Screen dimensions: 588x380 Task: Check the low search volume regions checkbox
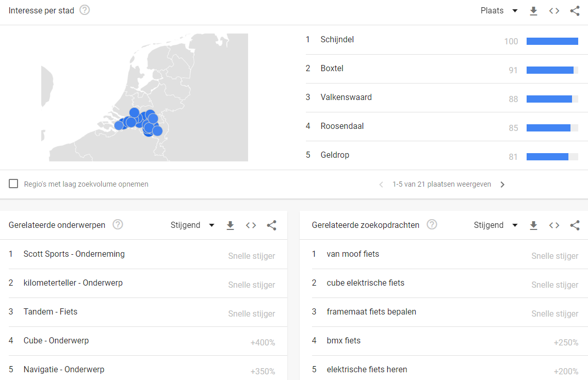(12, 183)
